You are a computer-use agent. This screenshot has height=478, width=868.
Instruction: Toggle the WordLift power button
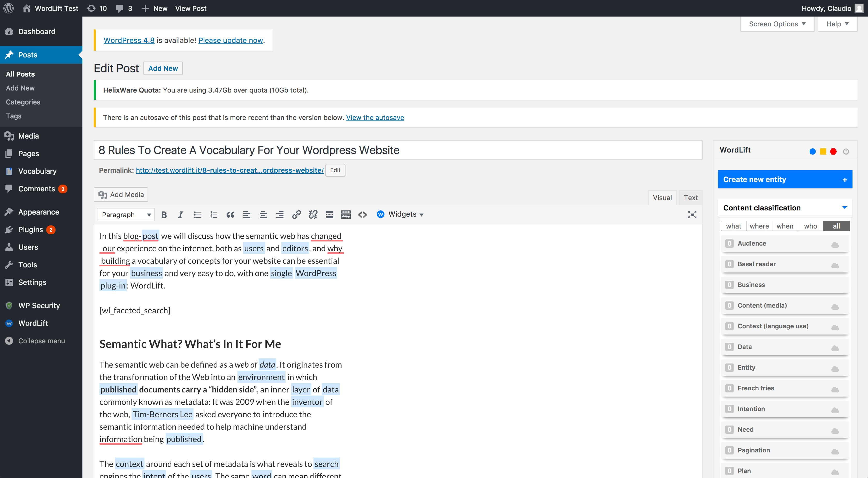pyautogui.click(x=846, y=151)
